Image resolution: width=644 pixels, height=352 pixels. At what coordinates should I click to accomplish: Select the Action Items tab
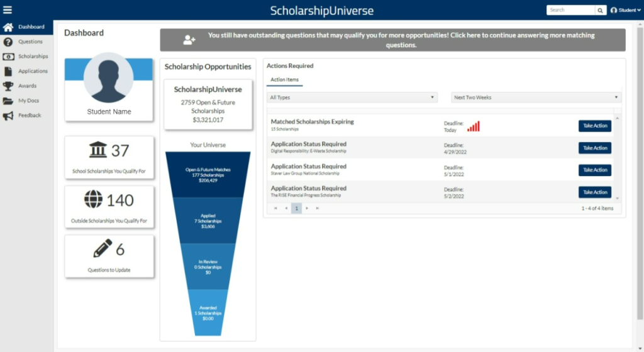285,80
